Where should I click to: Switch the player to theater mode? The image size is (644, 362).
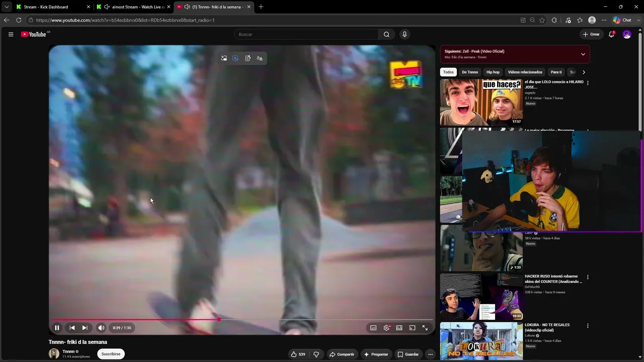(399, 328)
